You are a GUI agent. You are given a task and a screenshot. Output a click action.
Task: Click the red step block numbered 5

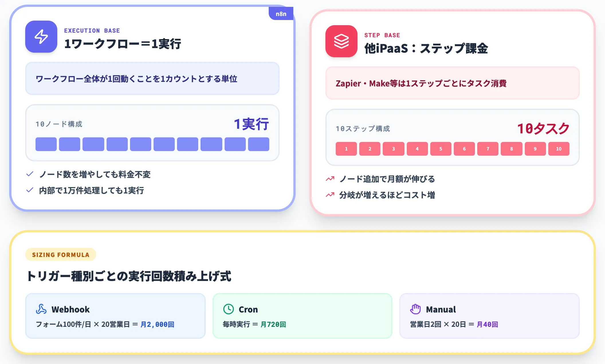coord(441,149)
